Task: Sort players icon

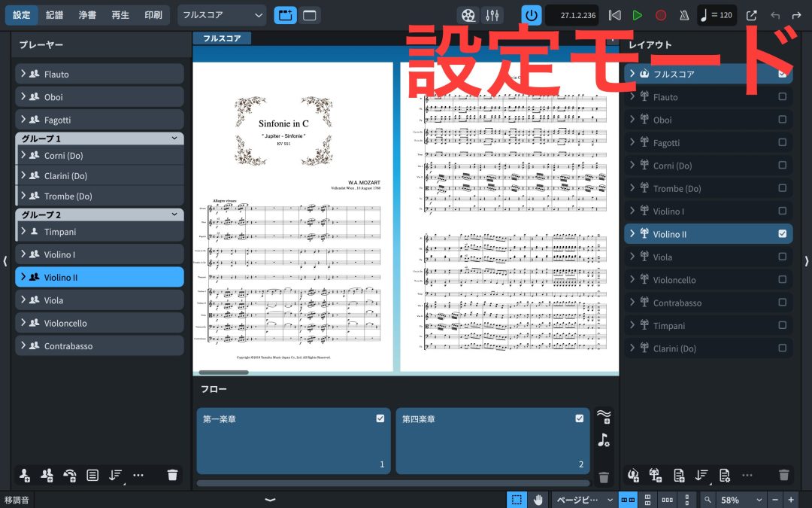Action: (x=116, y=475)
